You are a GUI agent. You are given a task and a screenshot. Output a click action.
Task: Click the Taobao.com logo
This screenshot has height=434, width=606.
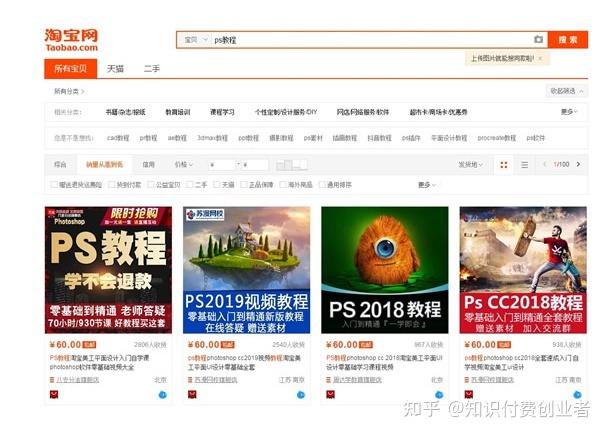(71, 40)
